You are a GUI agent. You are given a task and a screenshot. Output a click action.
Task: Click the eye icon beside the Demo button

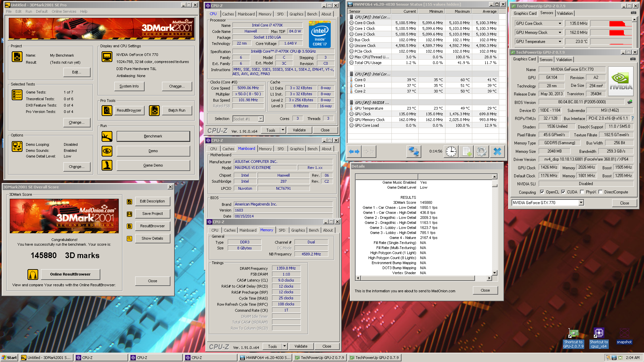[x=107, y=151]
